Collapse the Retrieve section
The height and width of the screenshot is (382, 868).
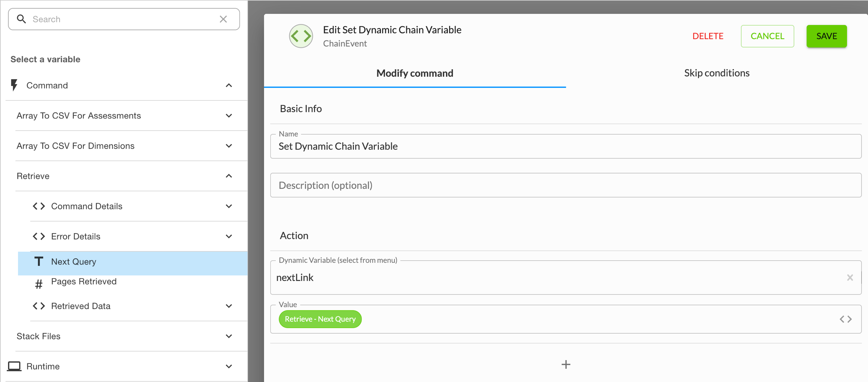click(x=229, y=176)
